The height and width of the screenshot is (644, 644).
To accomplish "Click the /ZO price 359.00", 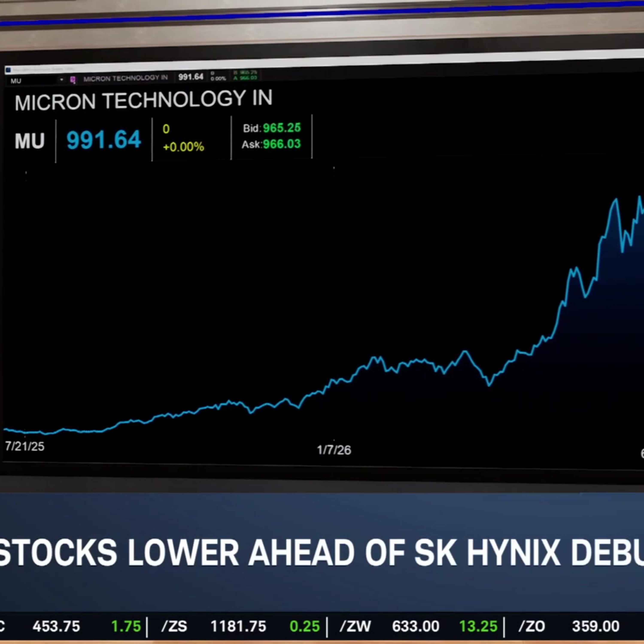I will point(596,626).
